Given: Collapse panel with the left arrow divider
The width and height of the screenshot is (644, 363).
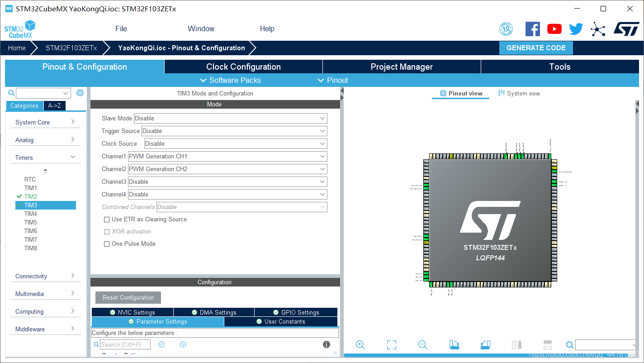Looking at the screenshot, I should (x=342, y=91).
